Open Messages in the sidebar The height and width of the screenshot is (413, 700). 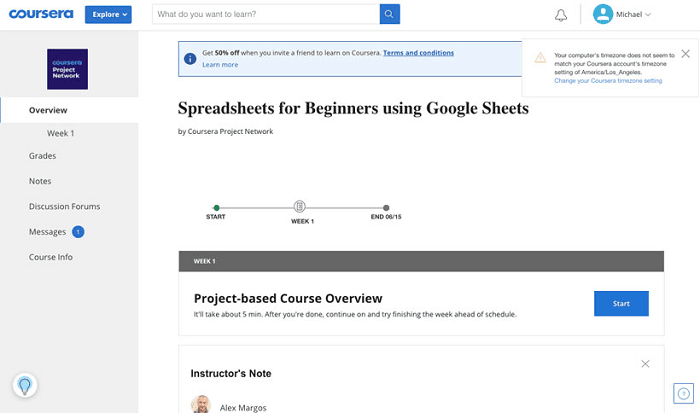click(x=47, y=232)
